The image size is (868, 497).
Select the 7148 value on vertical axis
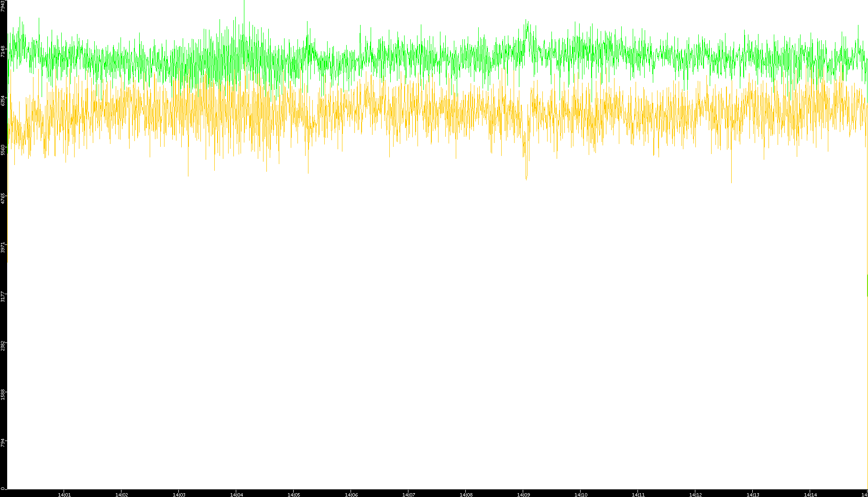pyautogui.click(x=3, y=52)
